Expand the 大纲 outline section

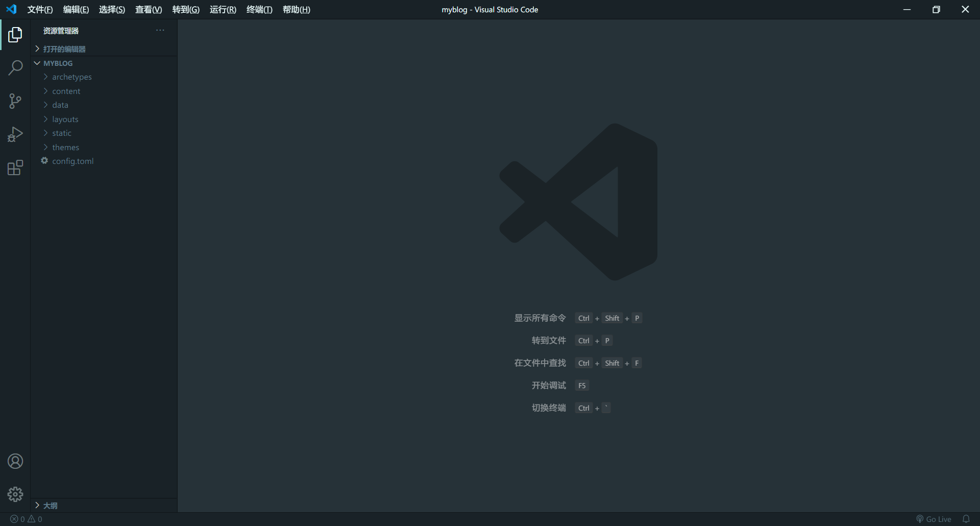click(104, 506)
